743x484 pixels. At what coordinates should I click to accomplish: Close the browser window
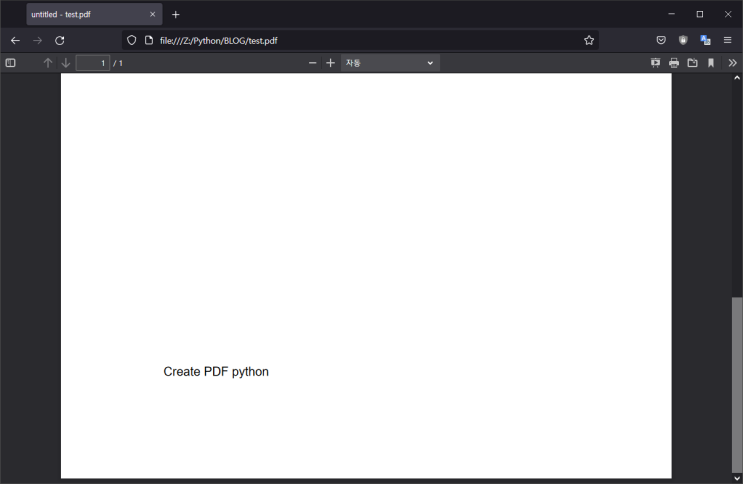click(728, 14)
